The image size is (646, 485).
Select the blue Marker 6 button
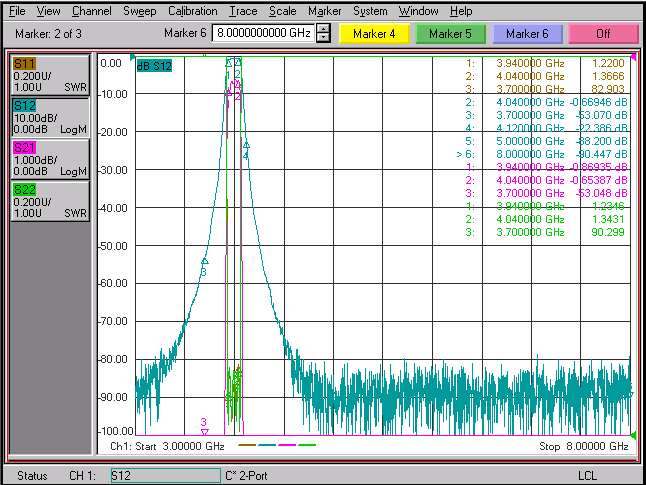527,34
